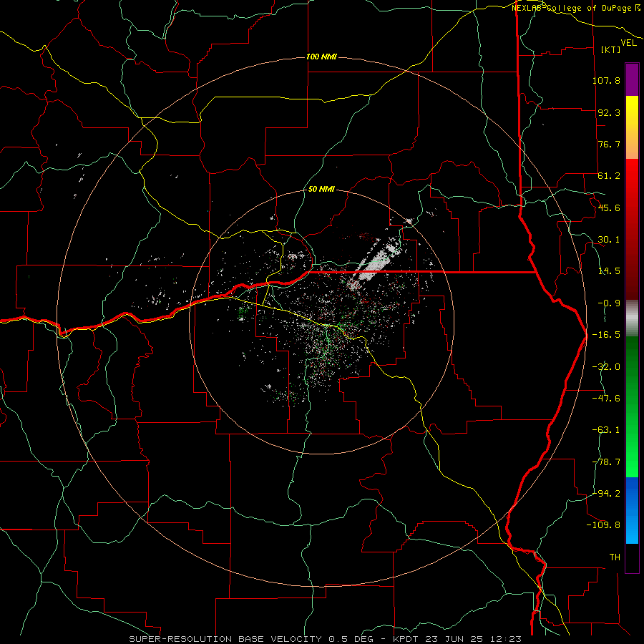Select the 61.2 velocity scale value

tap(609, 176)
